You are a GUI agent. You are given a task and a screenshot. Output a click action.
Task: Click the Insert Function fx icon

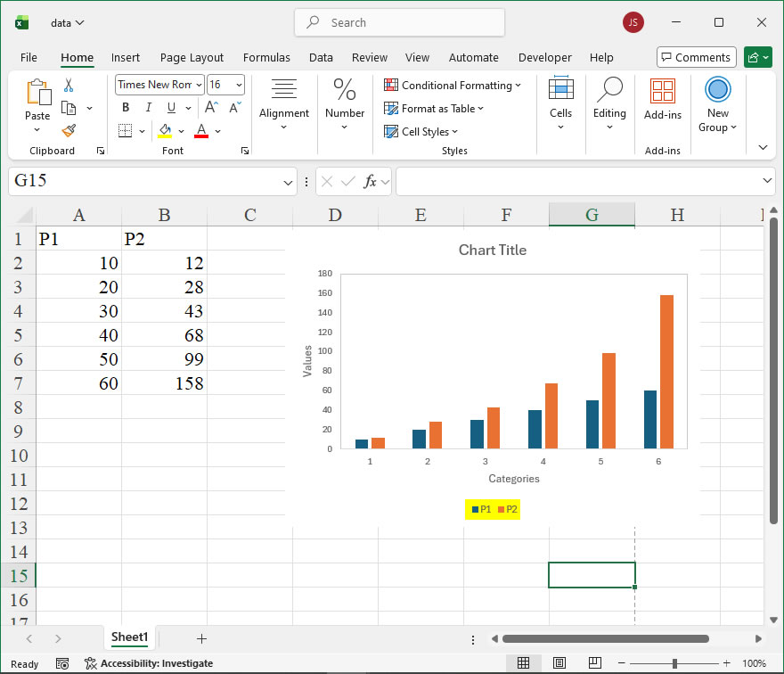(x=370, y=181)
